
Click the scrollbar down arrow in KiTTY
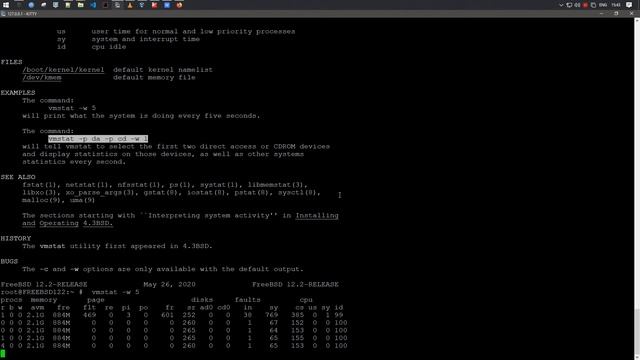[x=637, y=356]
